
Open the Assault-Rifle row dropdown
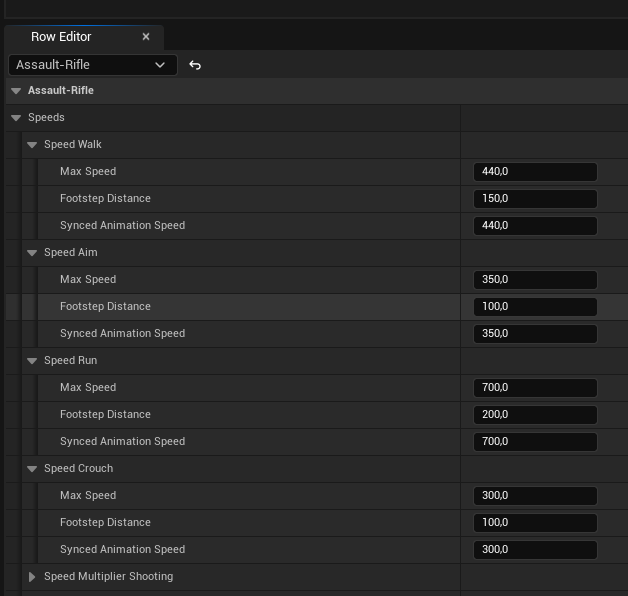[92, 65]
